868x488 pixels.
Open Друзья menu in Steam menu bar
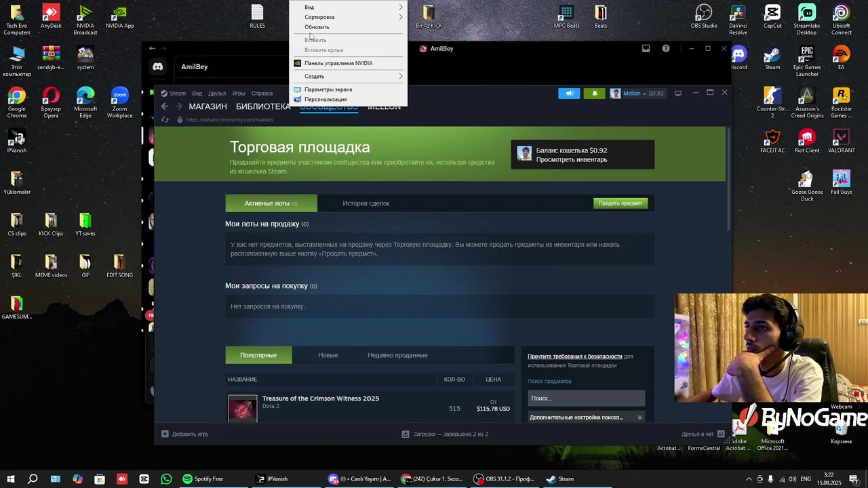[x=217, y=94]
